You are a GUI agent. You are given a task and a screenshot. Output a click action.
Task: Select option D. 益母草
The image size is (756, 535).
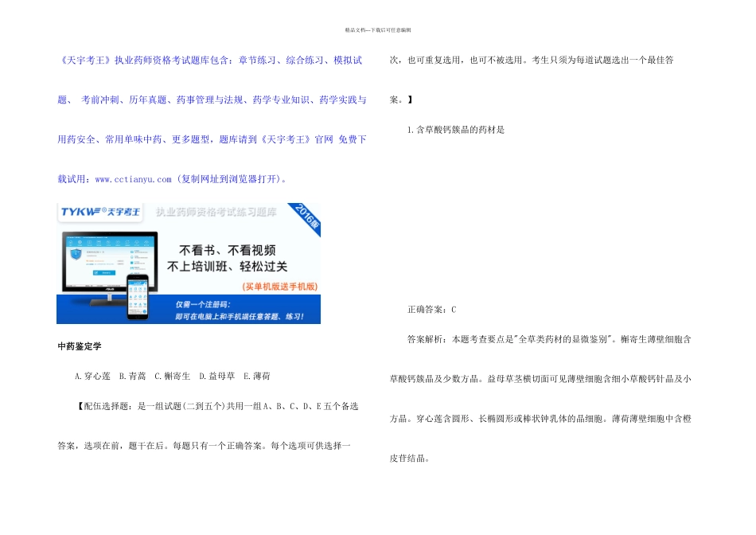pyautogui.click(x=217, y=377)
